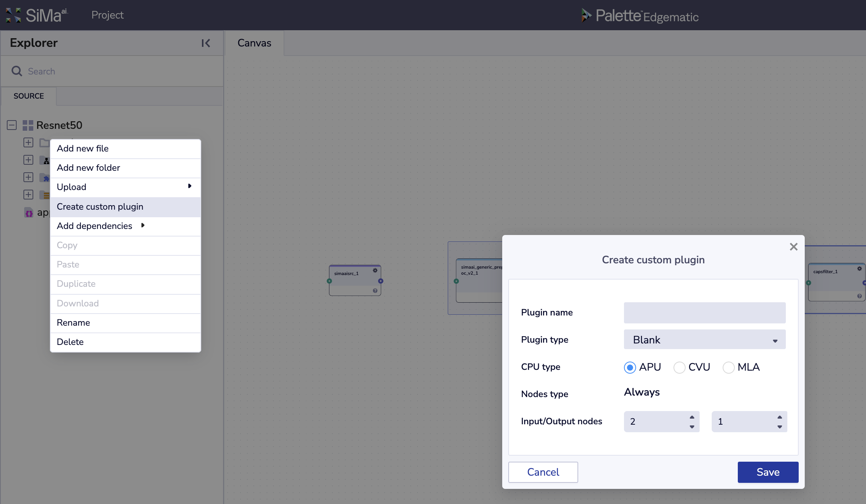
Task: Open the Plugin type Blank dropdown
Action: pyautogui.click(x=705, y=340)
